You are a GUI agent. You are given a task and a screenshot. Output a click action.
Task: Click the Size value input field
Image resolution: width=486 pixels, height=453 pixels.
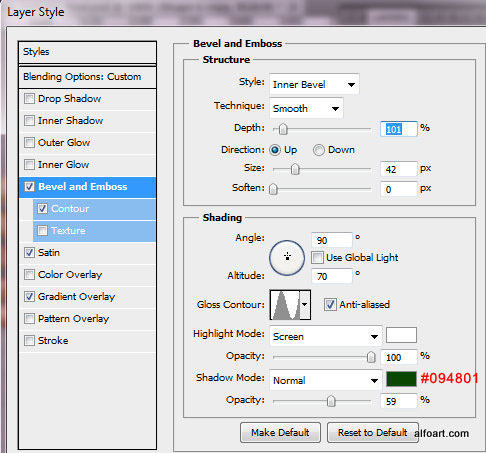pos(398,169)
